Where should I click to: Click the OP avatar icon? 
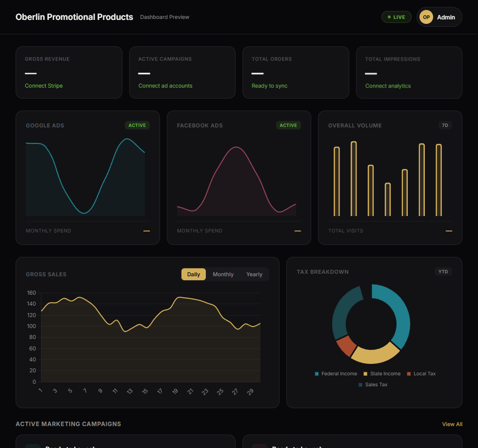click(426, 17)
